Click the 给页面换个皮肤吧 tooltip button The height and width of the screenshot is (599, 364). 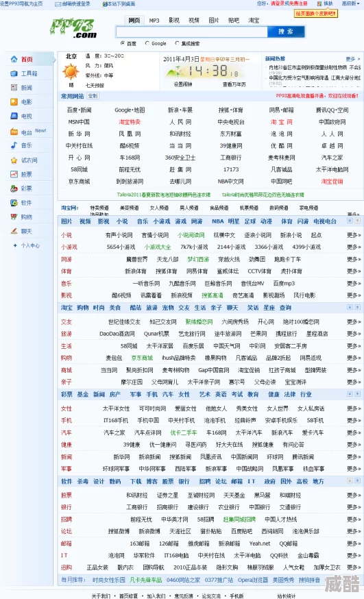click(316, 14)
